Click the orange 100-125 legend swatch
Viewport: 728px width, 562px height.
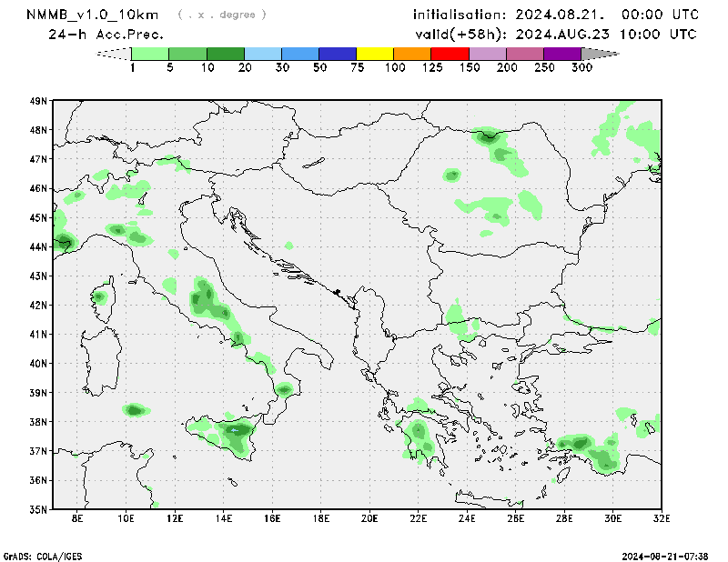coord(412,55)
